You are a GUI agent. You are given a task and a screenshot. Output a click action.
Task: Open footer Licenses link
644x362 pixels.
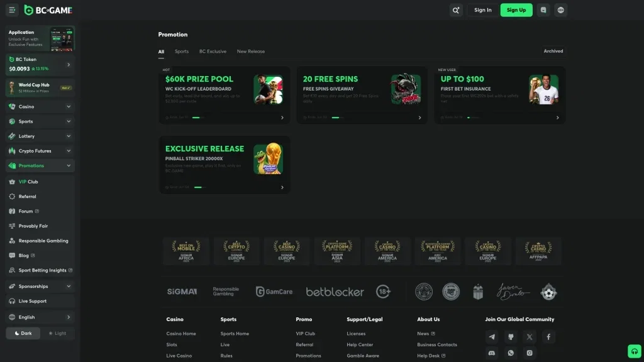[x=356, y=334]
